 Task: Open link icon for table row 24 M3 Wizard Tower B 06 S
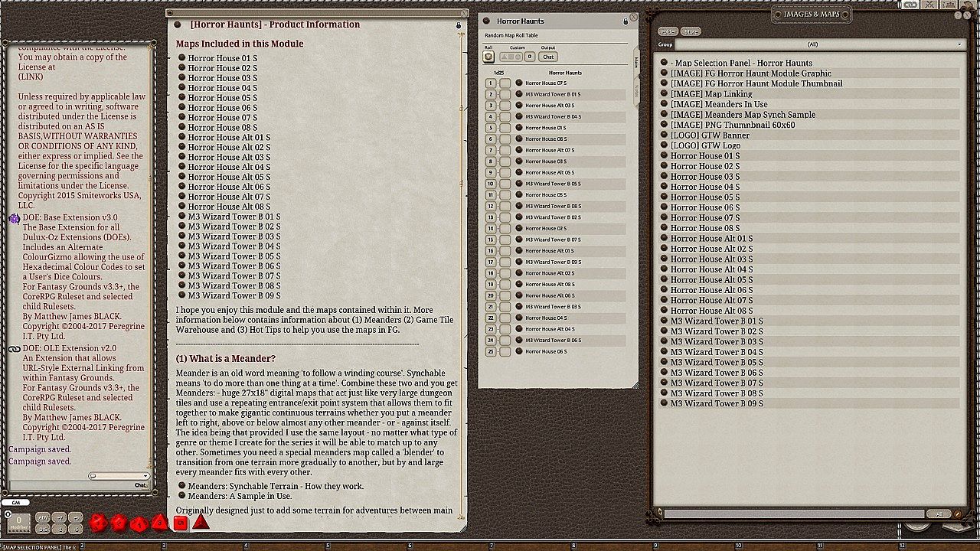coord(519,341)
